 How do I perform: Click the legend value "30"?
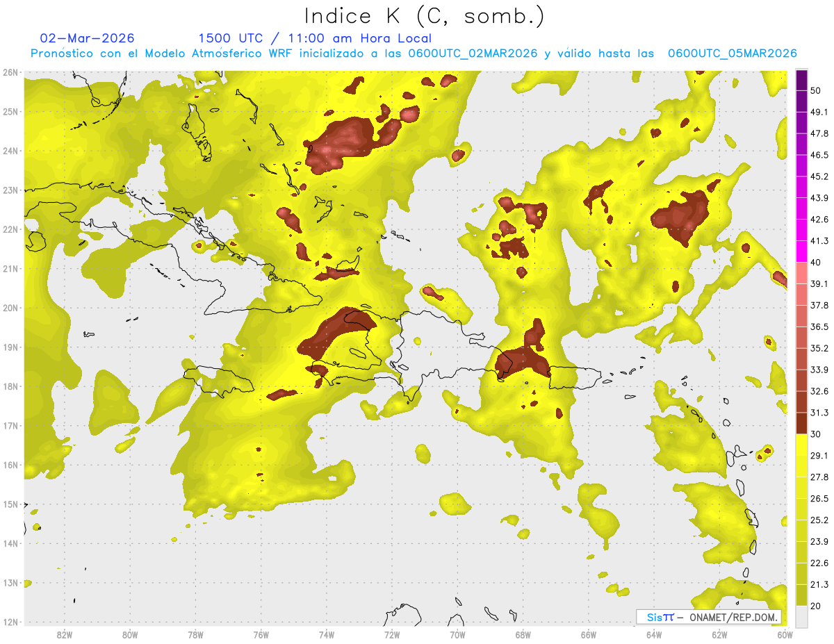point(817,434)
